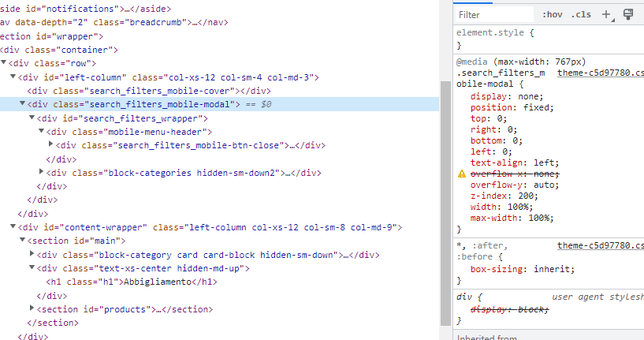
Task: Edit the struck-through overflow-x: none declaration
Action: click(x=515, y=174)
